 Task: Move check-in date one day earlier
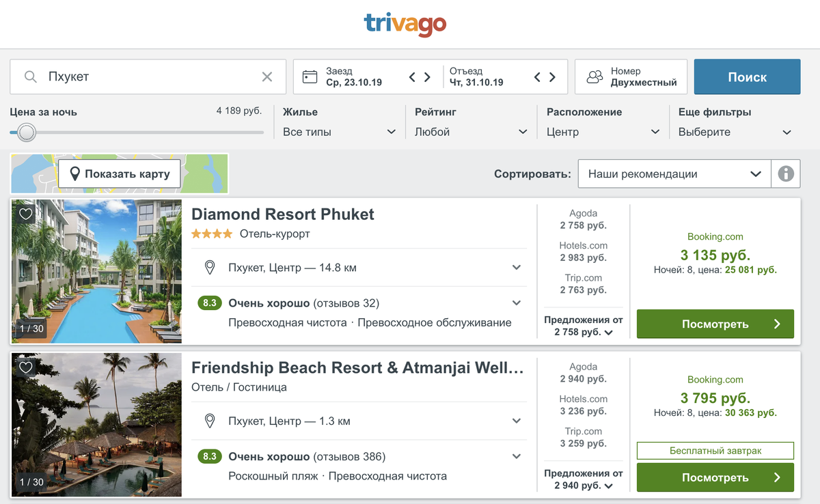[x=412, y=76]
